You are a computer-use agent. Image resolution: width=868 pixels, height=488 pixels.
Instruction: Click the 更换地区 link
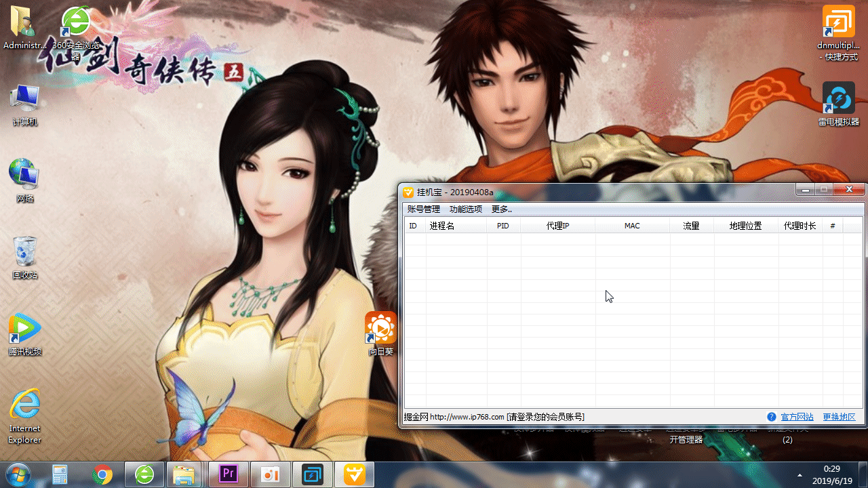click(839, 417)
